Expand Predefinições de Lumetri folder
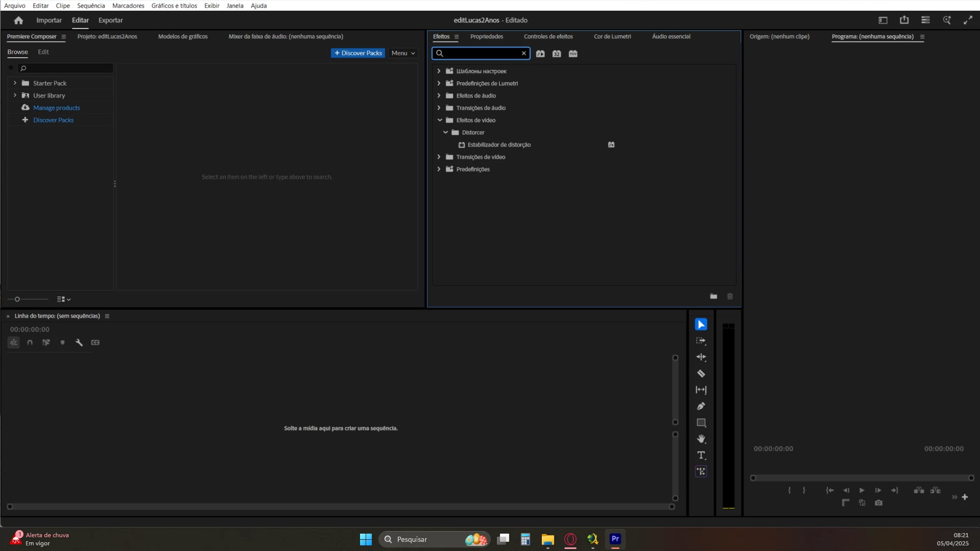Image resolution: width=980 pixels, height=551 pixels. click(x=439, y=83)
